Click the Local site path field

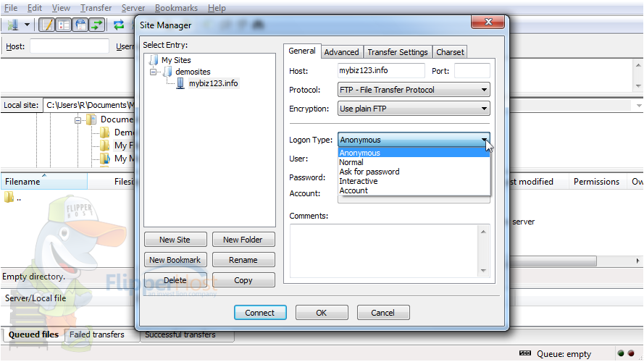coord(88,105)
